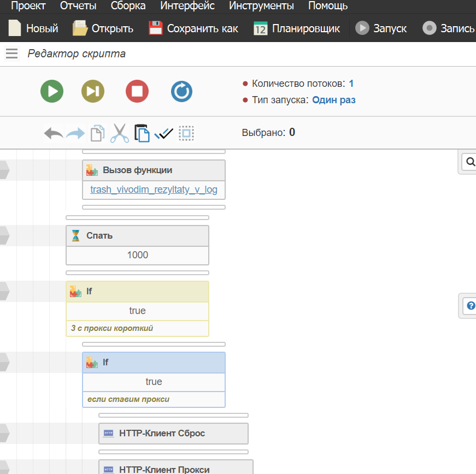Open the Инструменты menu
Image resolution: width=476 pixels, height=474 pixels.
click(x=261, y=7)
